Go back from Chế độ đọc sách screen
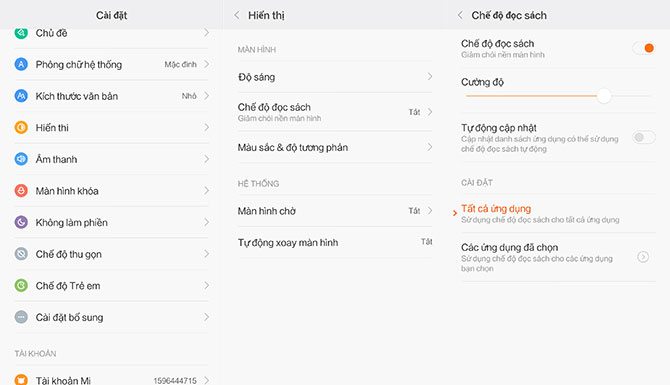Image resolution: width=670 pixels, height=385 pixels. coord(460,15)
